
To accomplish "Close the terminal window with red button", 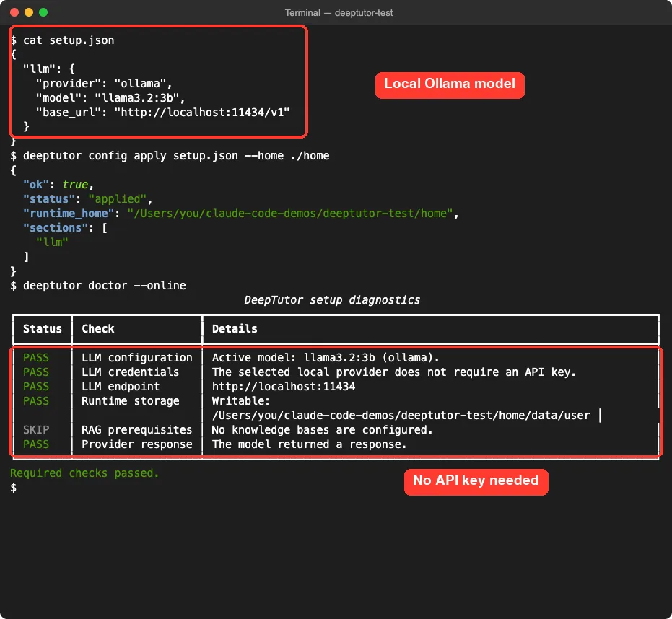I will pyautogui.click(x=14, y=12).
